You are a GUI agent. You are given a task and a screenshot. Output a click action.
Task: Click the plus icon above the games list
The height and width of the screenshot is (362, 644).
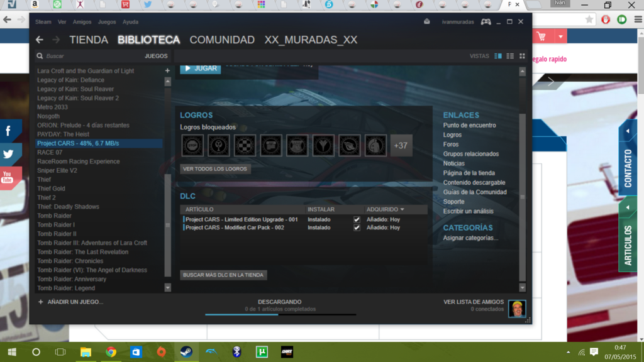167,70
